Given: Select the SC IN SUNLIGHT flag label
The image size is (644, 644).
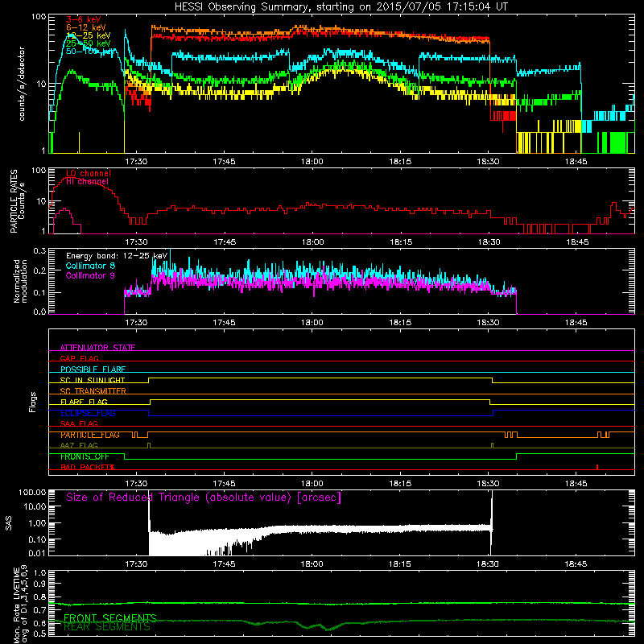Looking at the screenshot, I should [x=93, y=380].
